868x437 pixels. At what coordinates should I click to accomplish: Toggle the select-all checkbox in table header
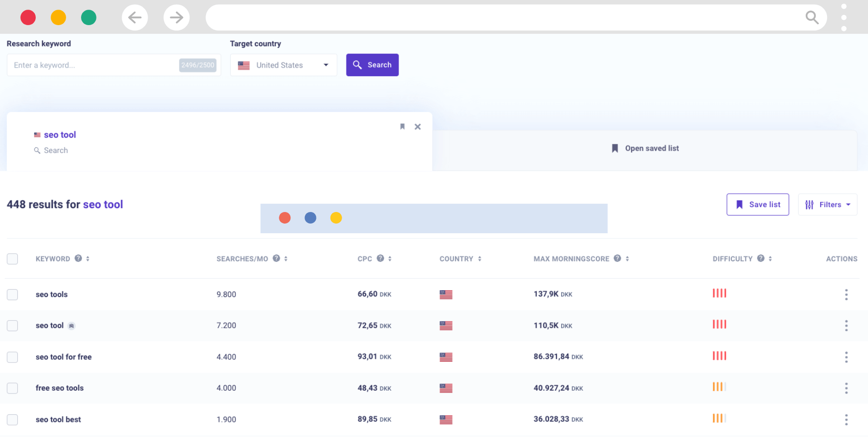[x=13, y=259]
